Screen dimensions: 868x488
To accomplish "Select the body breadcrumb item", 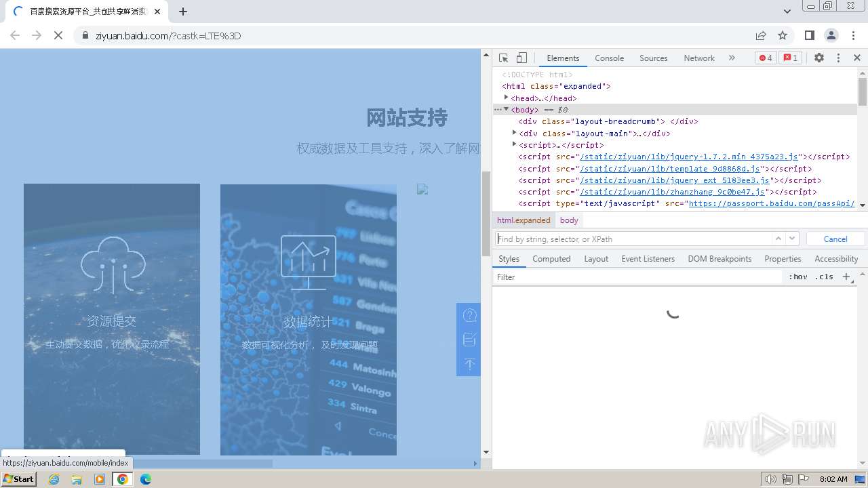I will [569, 220].
